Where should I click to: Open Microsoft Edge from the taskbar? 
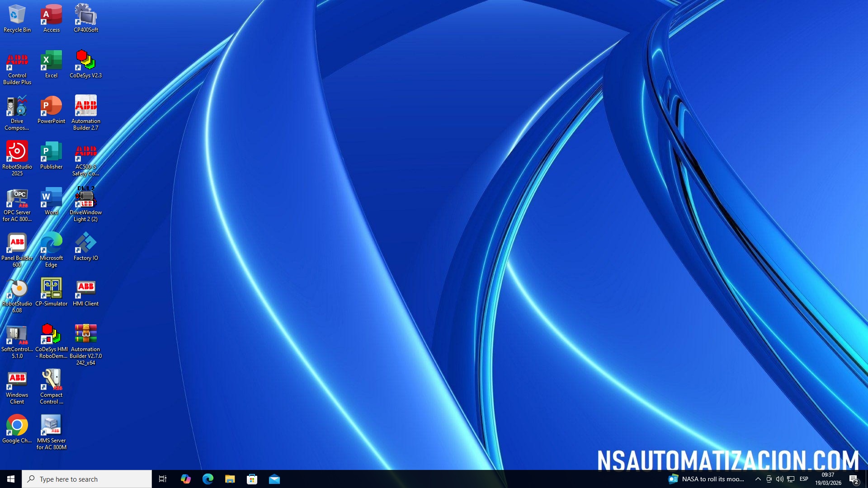[x=208, y=479]
